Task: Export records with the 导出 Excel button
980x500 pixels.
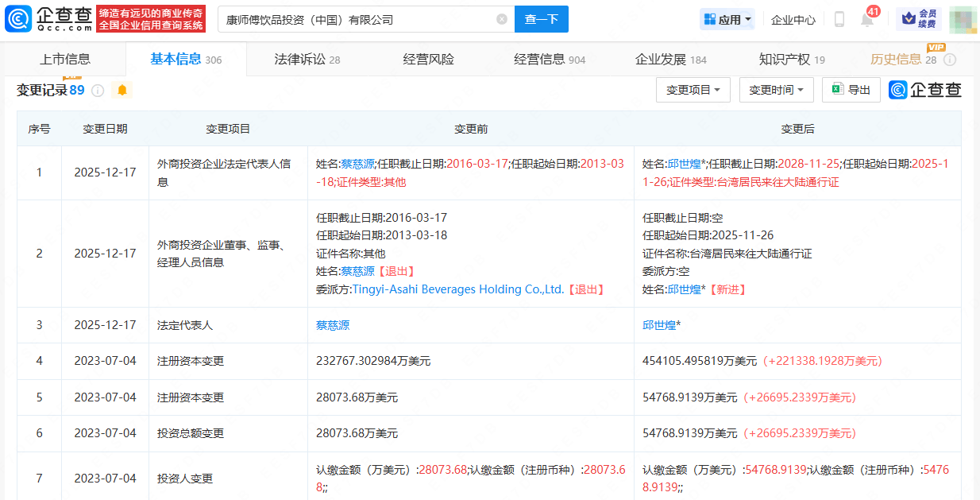Action: 851,90
